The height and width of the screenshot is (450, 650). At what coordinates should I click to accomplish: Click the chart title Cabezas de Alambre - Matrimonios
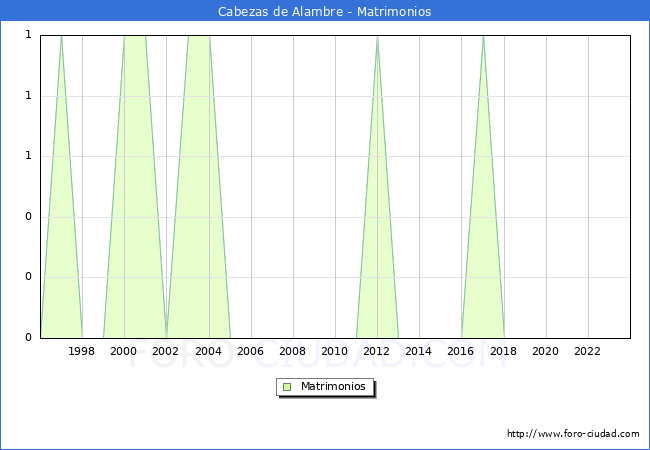(325, 12)
